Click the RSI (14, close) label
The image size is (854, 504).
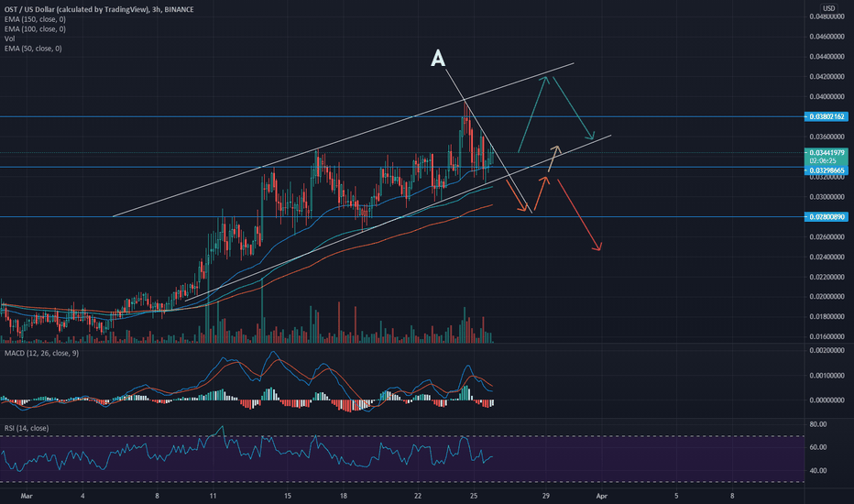tap(27, 428)
